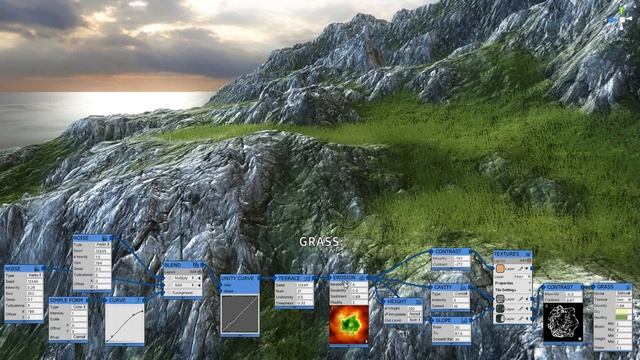This screenshot has height=360, width=640.
Task: Click the pencil icon on the bottom half-dark texture layer
Action: pyautogui.click(x=520, y=318)
